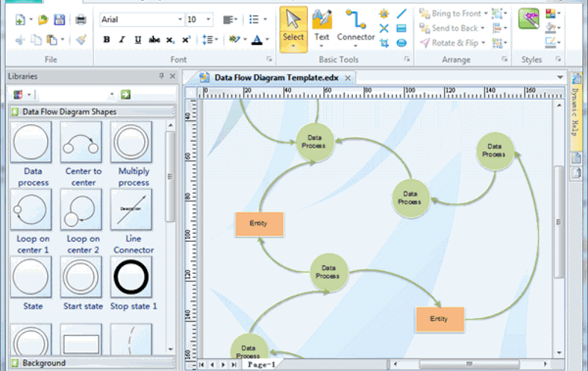
Task: Toggle Underline formatting
Action: pos(137,40)
